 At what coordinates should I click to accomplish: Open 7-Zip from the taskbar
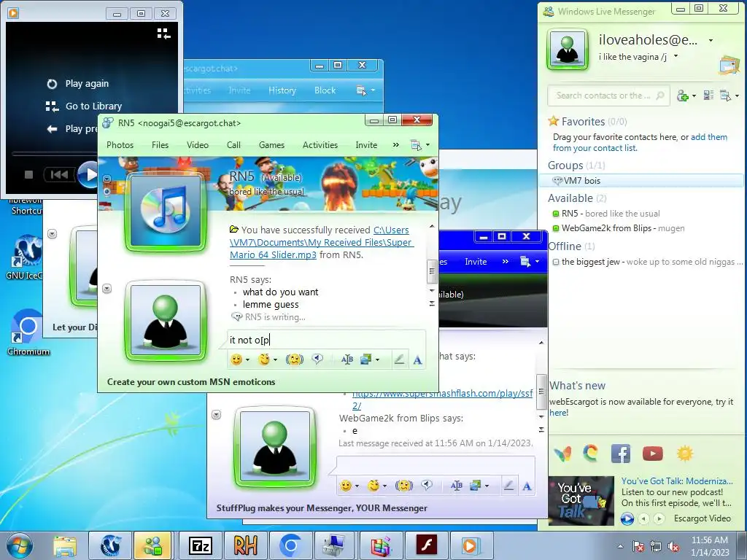pos(201,545)
